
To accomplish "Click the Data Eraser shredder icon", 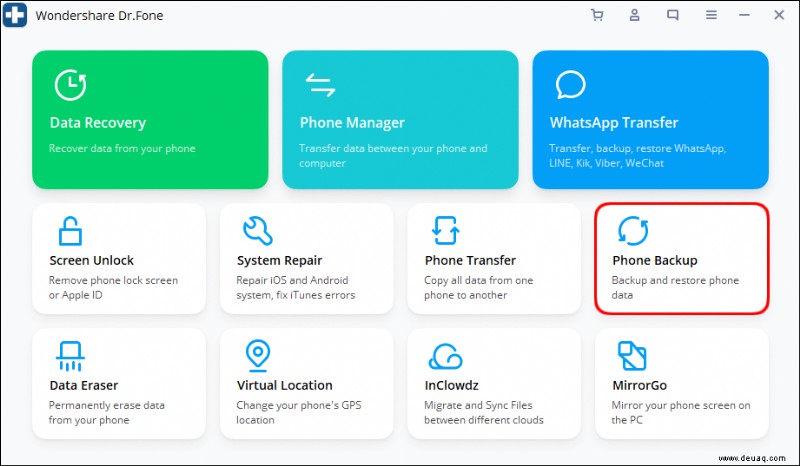I will point(70,356).
